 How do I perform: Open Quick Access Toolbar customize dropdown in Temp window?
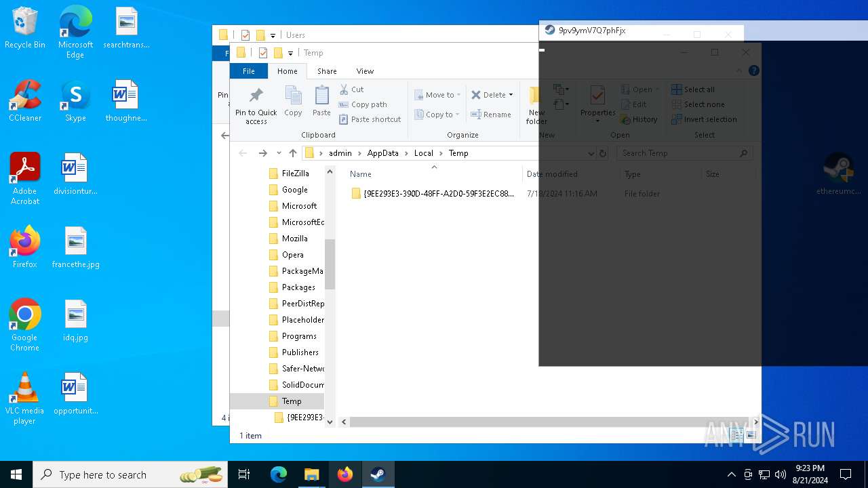point(290,54)
